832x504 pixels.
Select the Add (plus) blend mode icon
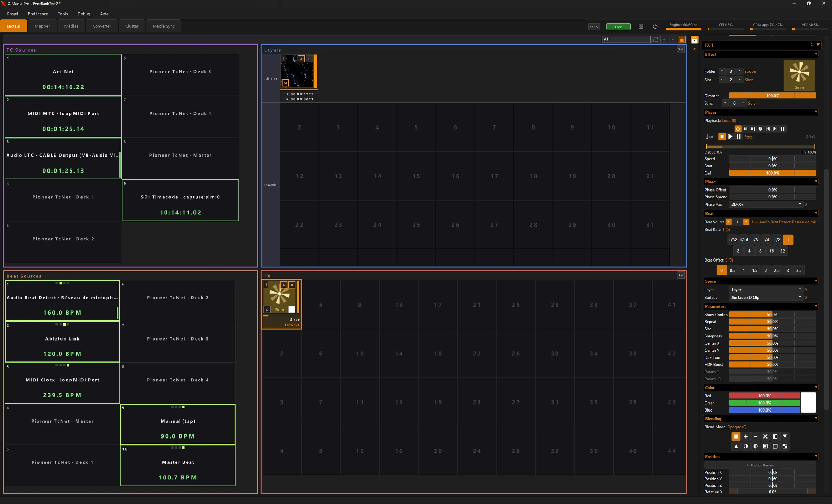[746, 436]
